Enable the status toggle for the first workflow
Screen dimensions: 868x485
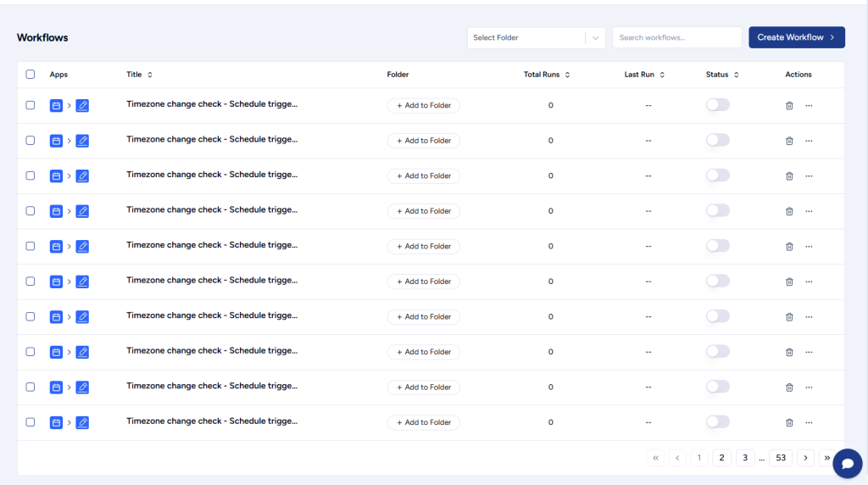point(717,105)
